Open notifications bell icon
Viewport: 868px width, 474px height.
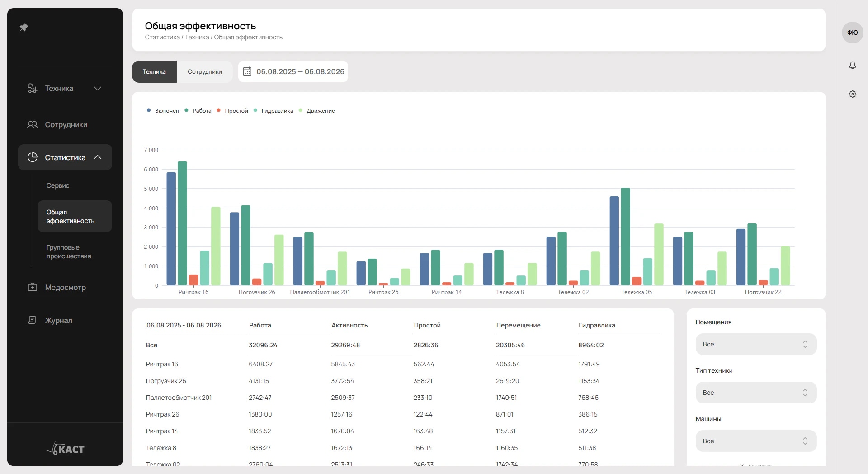[853, 65]
